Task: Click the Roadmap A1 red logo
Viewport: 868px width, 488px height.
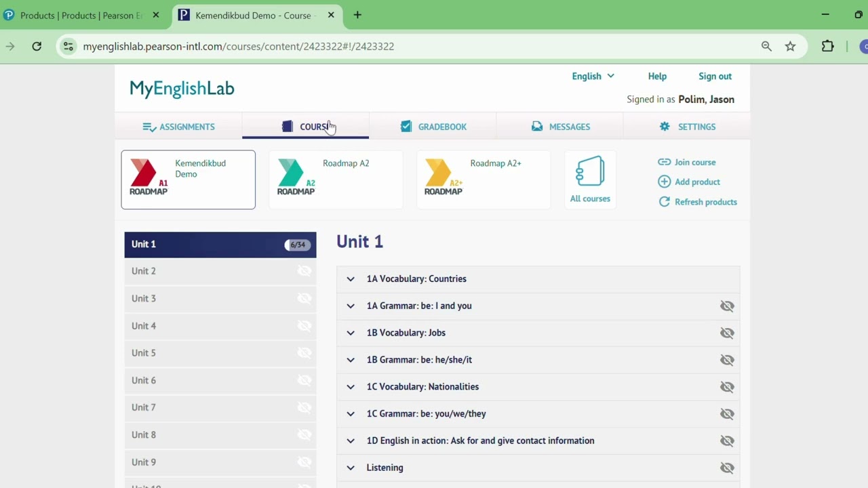Action: (149, 177)
